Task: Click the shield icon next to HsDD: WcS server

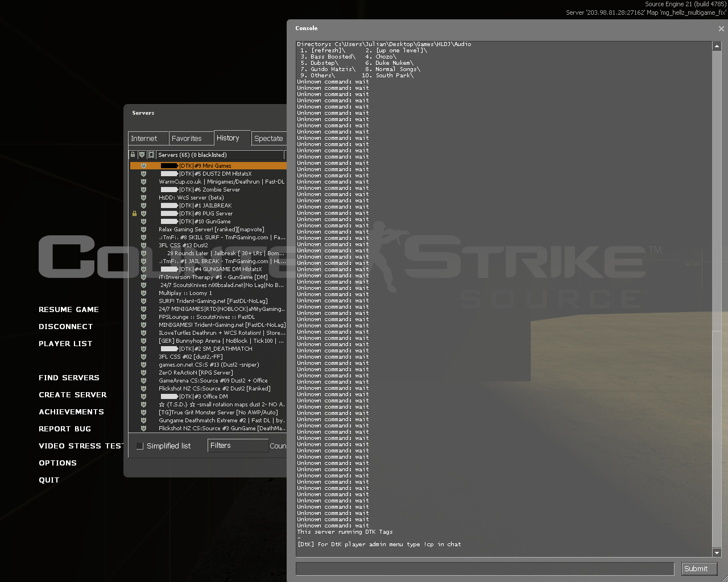Action: [143, 198]
